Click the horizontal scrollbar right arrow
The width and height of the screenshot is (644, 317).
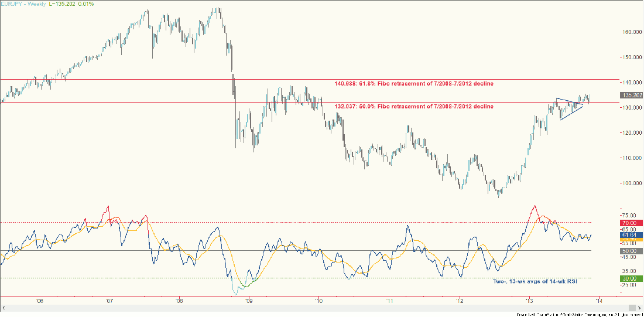point(639,306)
